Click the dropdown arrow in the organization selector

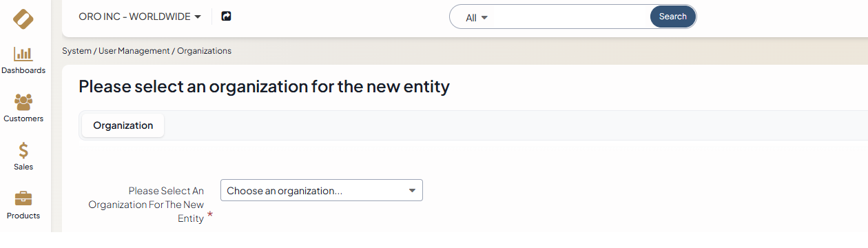[412, 191]
